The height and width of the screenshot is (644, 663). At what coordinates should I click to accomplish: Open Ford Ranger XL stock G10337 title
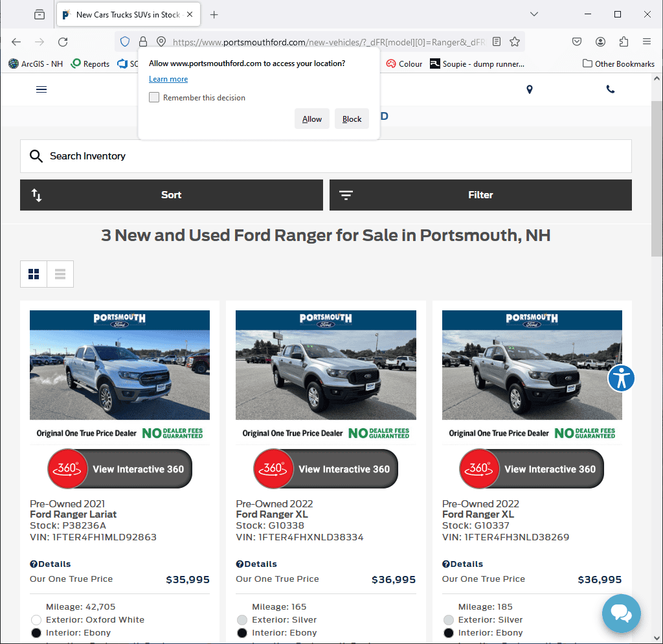point(478,514)
